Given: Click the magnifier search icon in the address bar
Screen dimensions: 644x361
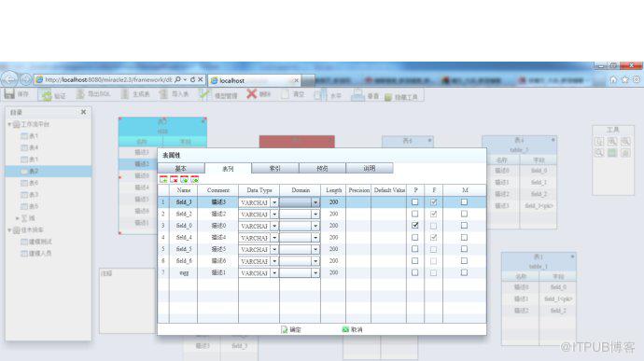Looking at the screenshot, I should click(x=177, y=79).
